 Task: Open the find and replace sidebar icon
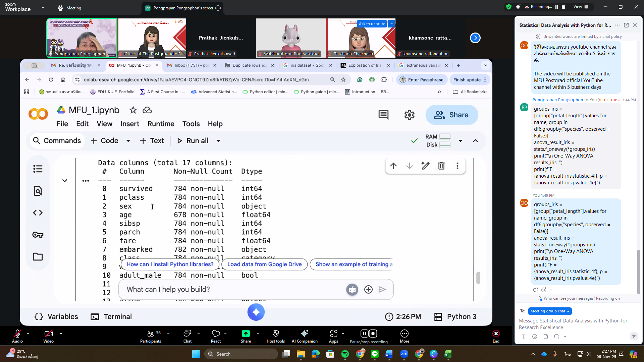(x=38, y=191)
